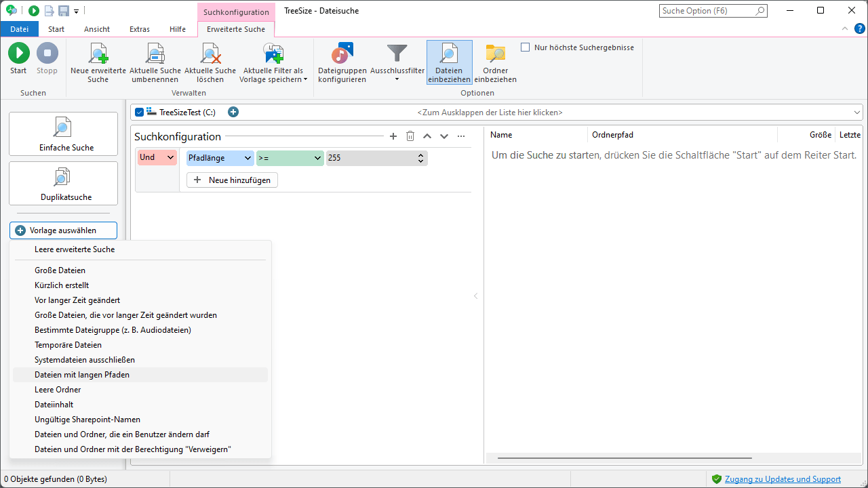868x488 pixels.
Task: Click the help question mark icon
Action: click(860, 28)
